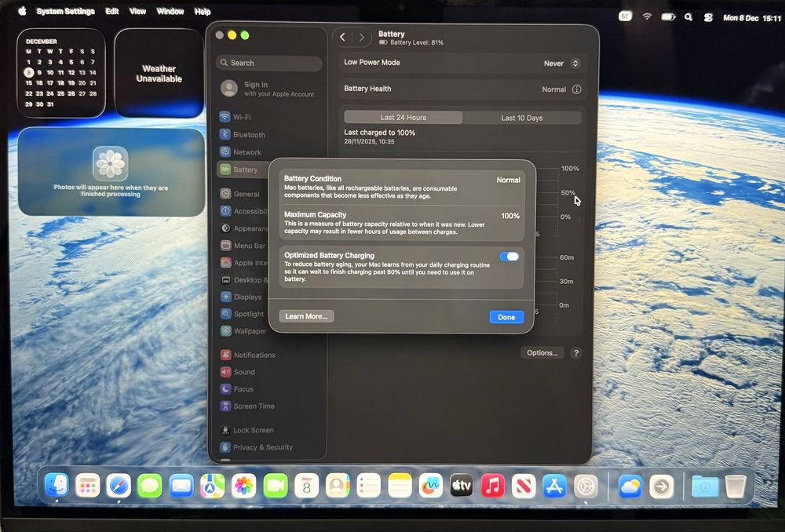Screen dimensions: 785x532
Task: Click battery icon in menu bar
Action: (x=668, y=17)
